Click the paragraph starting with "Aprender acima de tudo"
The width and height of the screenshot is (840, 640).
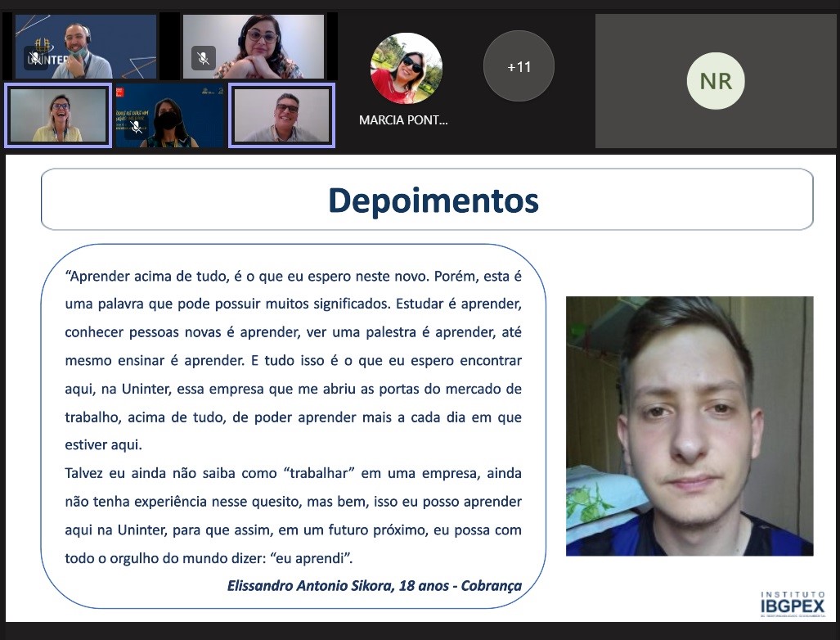click(293, 360)
